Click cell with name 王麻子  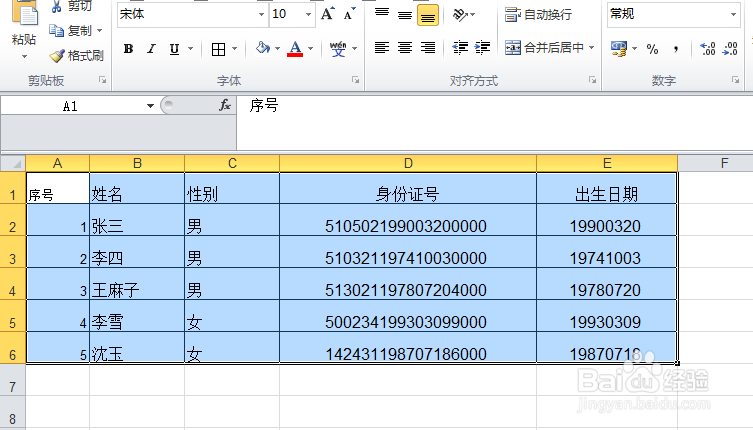point(137,284)
